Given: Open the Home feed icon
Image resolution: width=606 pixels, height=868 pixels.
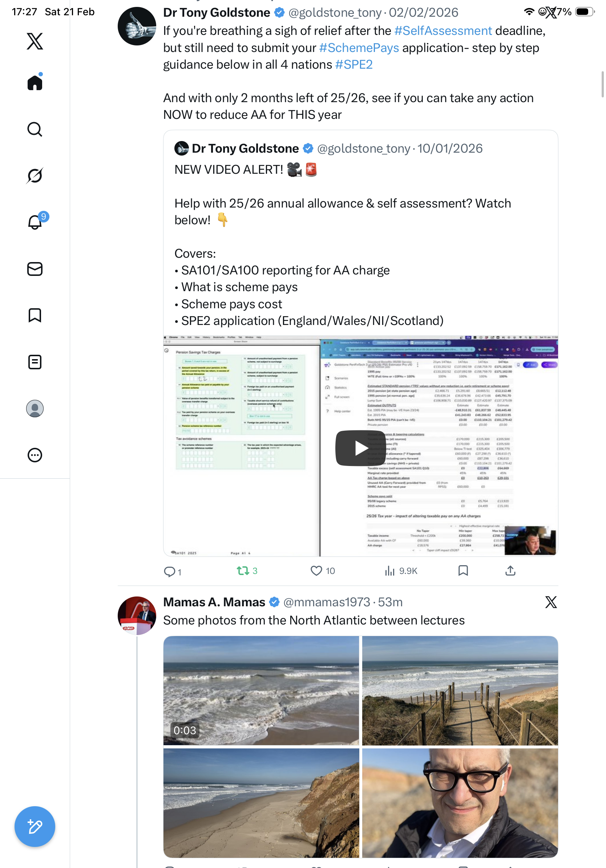Looking at the screenshot, I should coord(35,83).
